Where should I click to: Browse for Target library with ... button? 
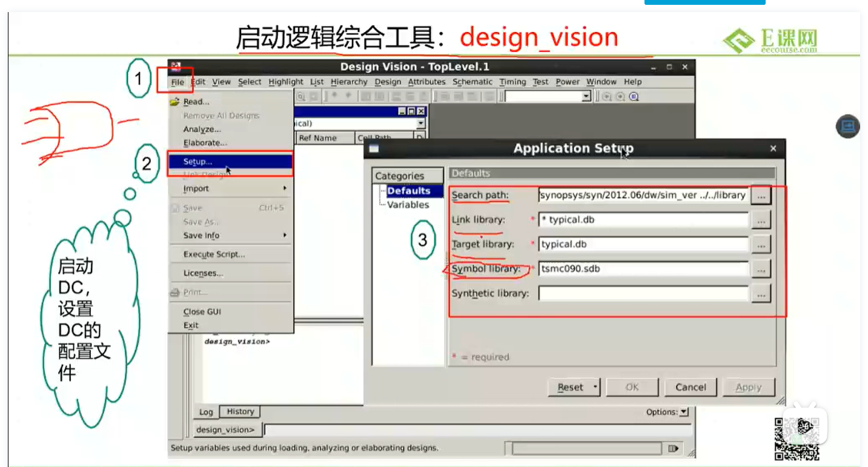(x=761, y=245)
